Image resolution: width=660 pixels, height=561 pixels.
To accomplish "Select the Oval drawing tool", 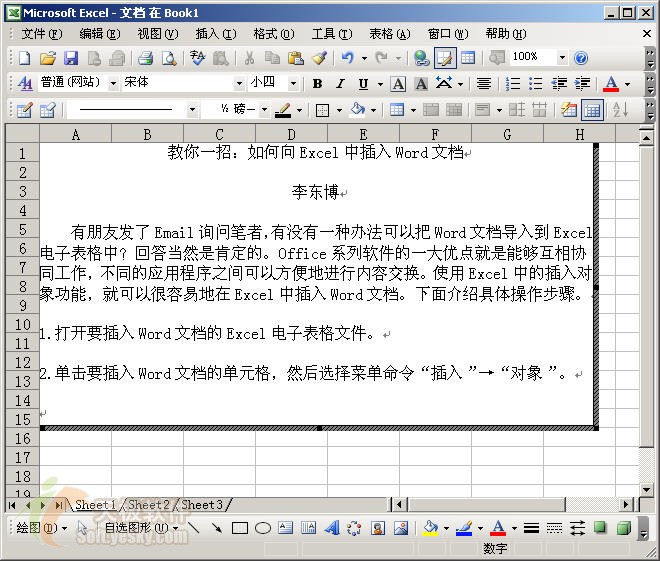I will tap(263, 528).
